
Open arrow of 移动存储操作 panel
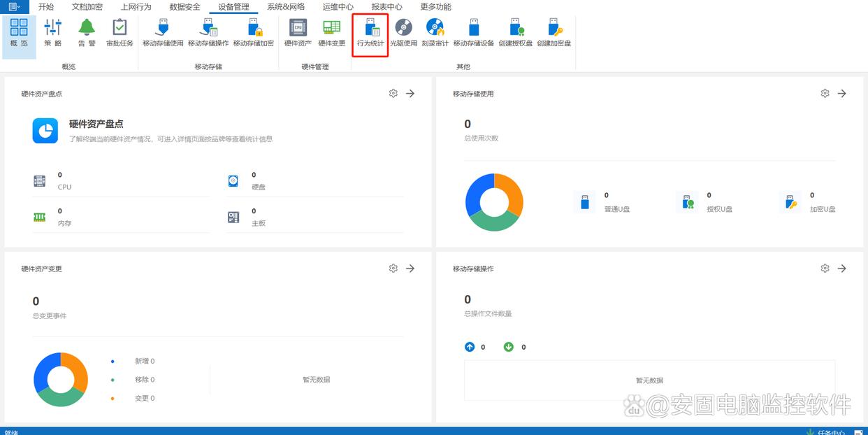coord(842,268)
